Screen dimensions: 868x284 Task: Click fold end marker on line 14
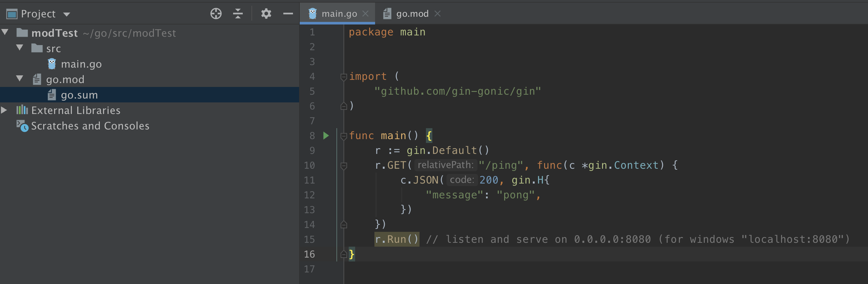[344, 224]
